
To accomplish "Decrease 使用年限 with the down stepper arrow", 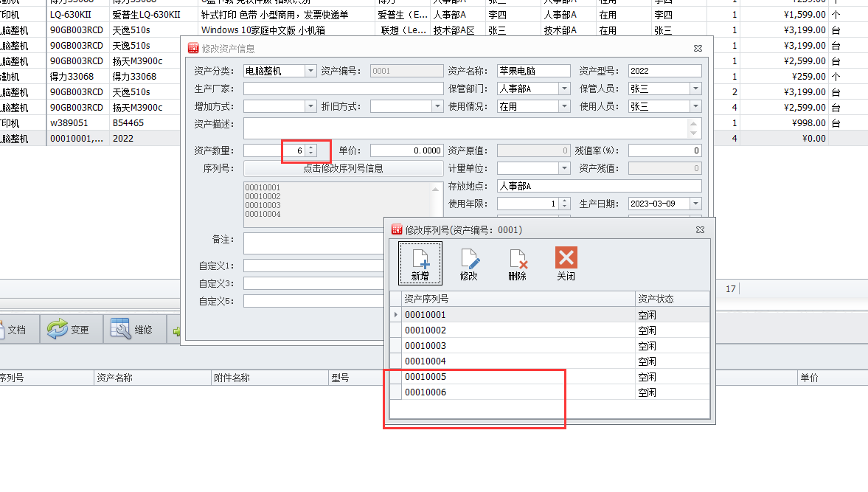I will point(564,207).
